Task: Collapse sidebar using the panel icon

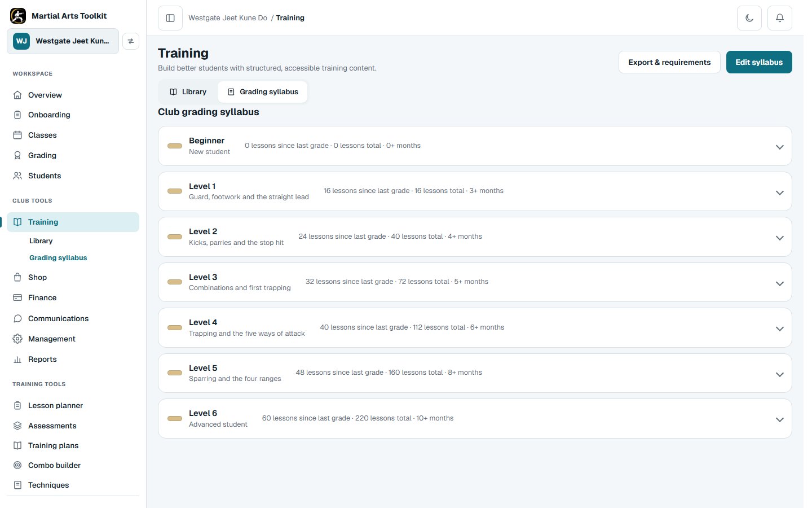Action: (x=170, y=18)
